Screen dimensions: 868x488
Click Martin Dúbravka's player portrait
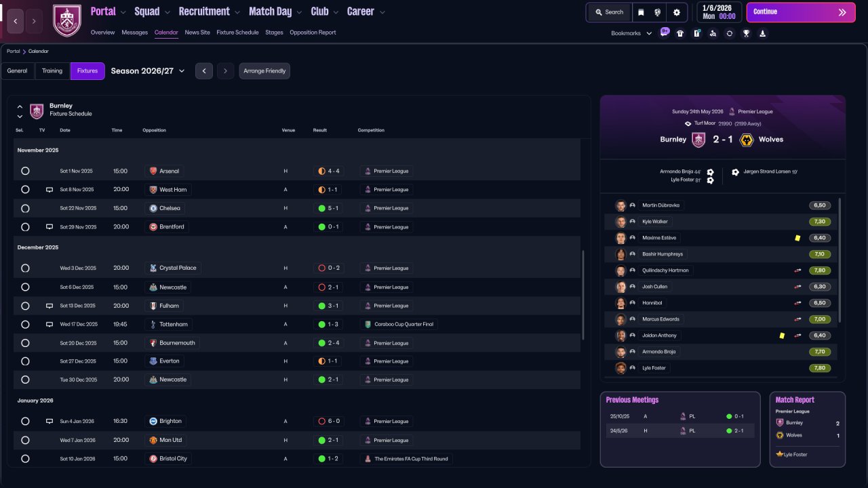(x=620, y=205)
